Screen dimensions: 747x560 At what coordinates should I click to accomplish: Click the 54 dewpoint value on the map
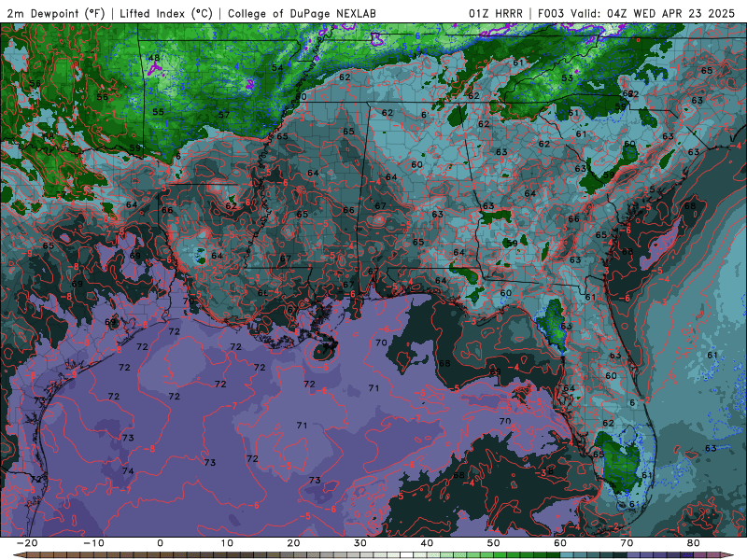tap(277, 67)
